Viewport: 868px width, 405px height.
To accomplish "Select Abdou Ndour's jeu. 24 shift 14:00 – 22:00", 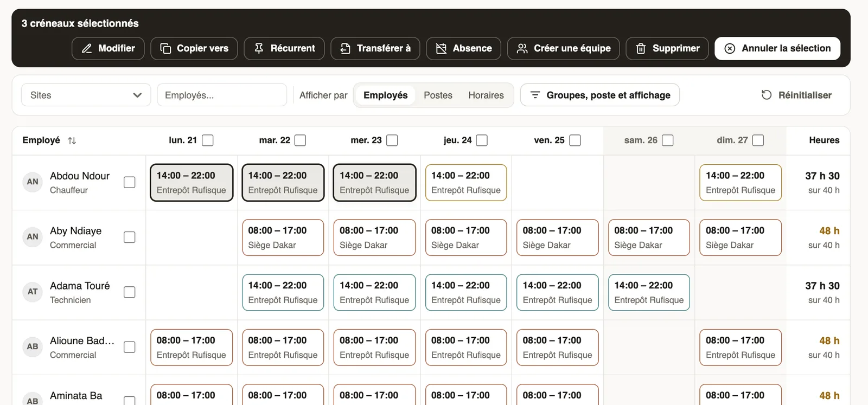I will coord(466,183).
